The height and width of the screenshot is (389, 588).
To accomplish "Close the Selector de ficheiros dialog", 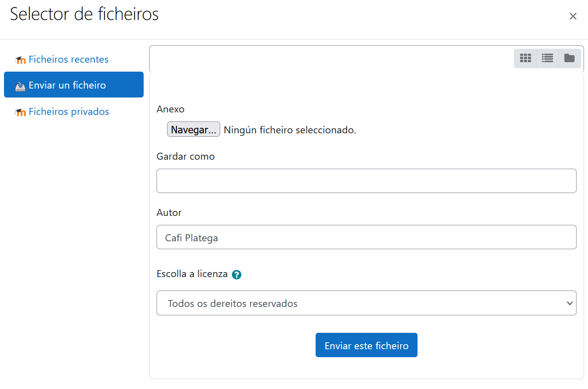I will (573, 16).
